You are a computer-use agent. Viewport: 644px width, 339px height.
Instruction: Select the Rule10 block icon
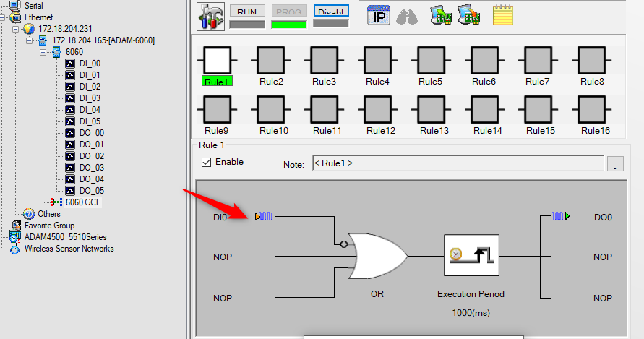pyautogui.click(x=270, y=109)
